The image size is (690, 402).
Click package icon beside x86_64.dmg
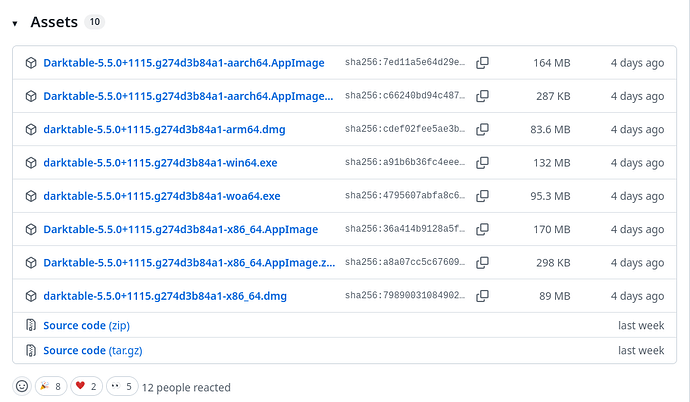point(31,296)
